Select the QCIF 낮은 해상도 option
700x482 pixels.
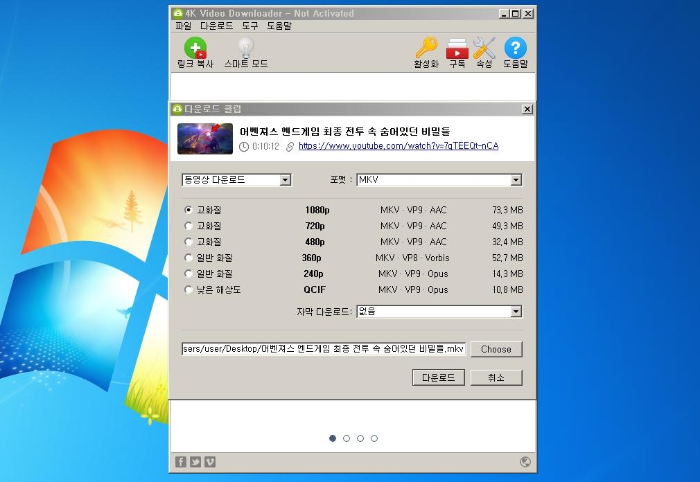188,290
